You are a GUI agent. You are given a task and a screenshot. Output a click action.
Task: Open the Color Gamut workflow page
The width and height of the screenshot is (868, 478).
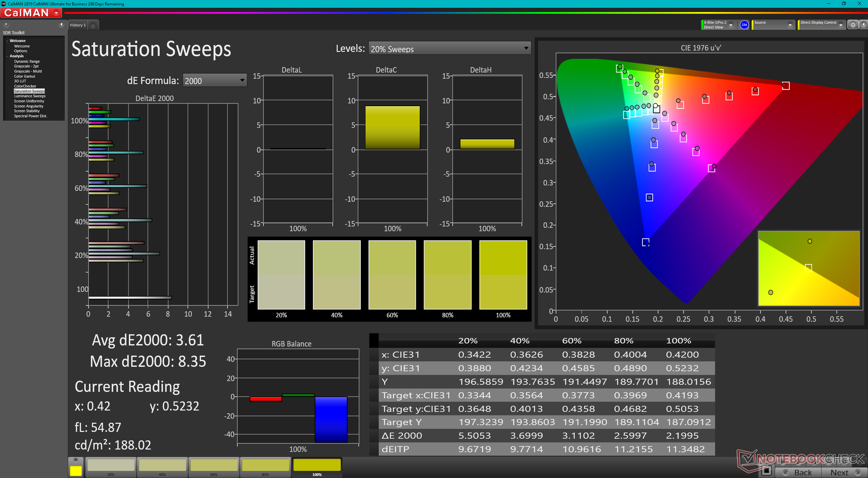coord(24,76)
